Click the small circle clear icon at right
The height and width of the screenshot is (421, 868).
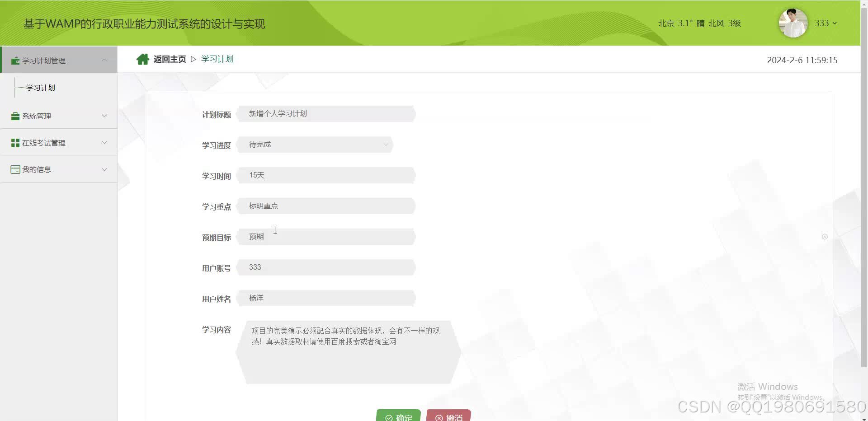click(x=825, y=237)
